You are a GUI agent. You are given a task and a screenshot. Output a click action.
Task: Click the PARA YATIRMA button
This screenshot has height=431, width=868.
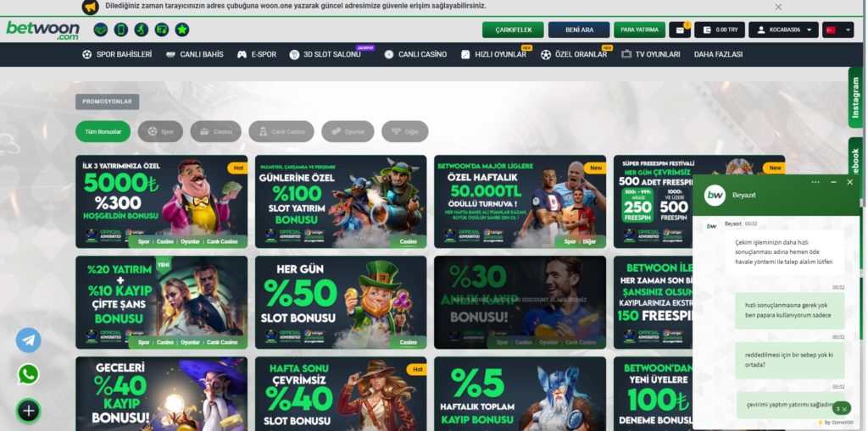point(639,30)
